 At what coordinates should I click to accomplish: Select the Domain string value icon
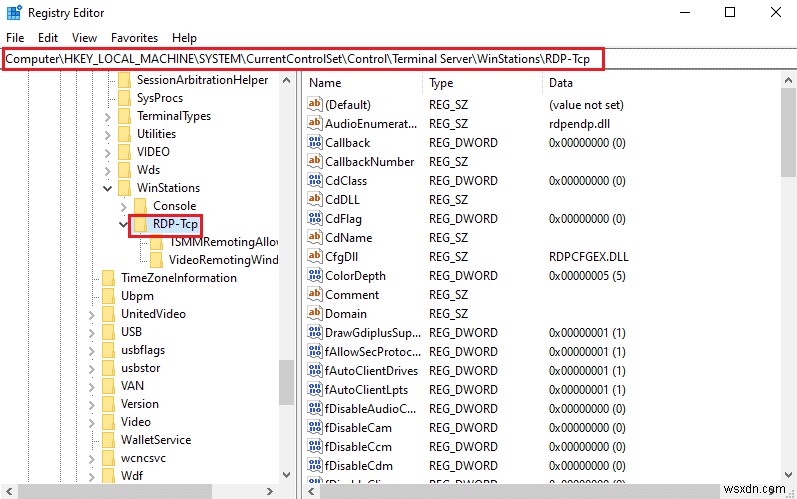tap(315, 314)
